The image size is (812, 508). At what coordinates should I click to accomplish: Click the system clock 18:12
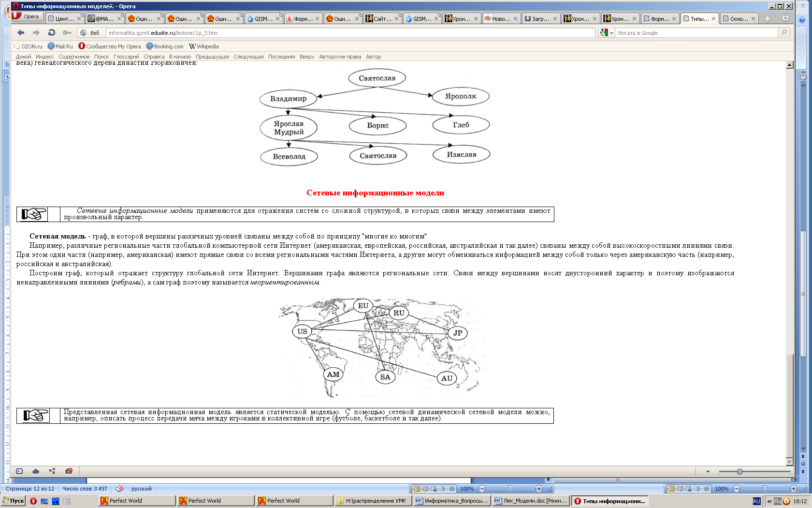(800, 501)
